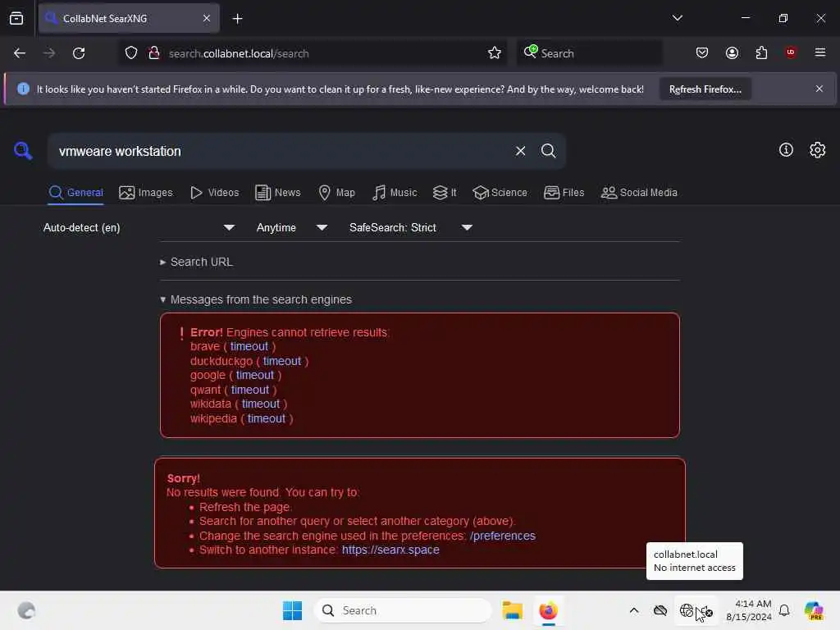Click the Firefox toolbar Search box
This screenshot has height=630, width=840.
(x=589, y=53)
